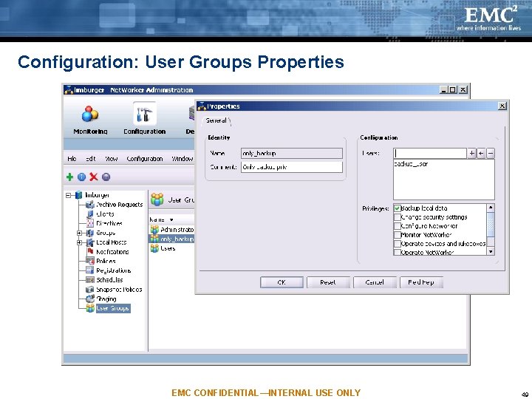The width and height of the screenshot is (532, 399).
Task: Uncheck Backup local data privilege
Action: point(397,208)
